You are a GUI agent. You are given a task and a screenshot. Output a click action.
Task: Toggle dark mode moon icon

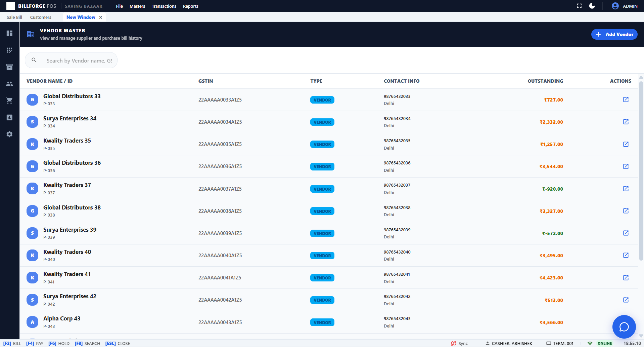(592, 6)
